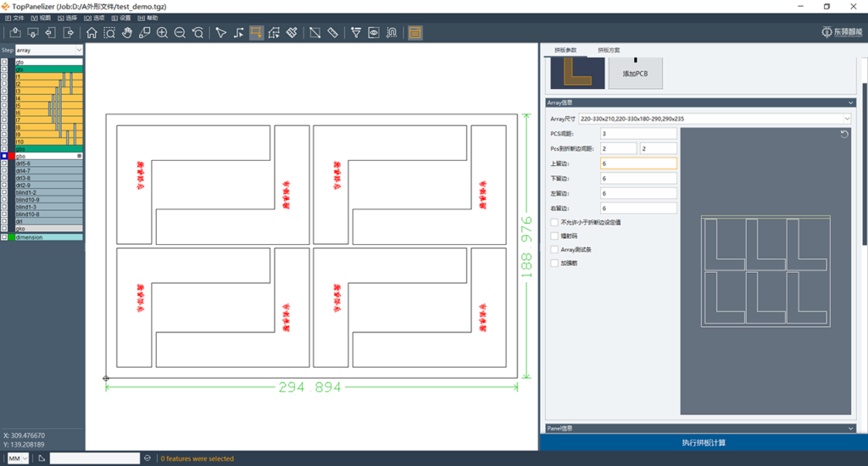Image resolution: width=868 pixels, height=466 pixels.
Task: Choose the ruler measurement tool
Action: 332,33
